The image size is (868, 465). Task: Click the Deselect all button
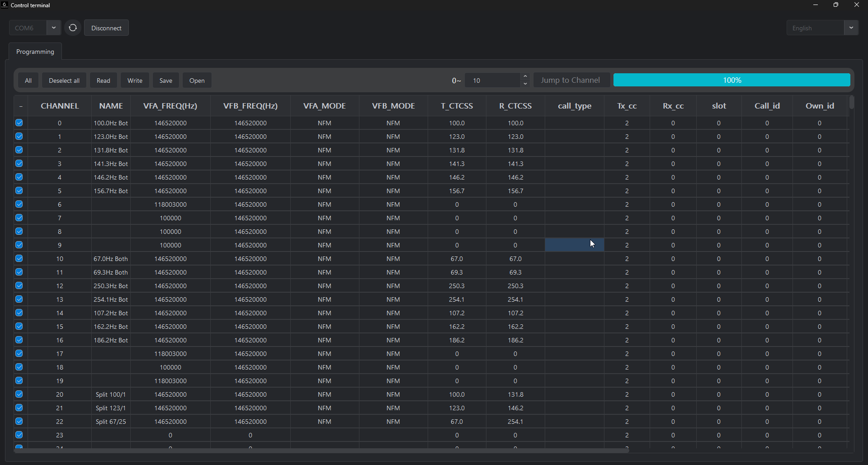(x=64, y=80)
